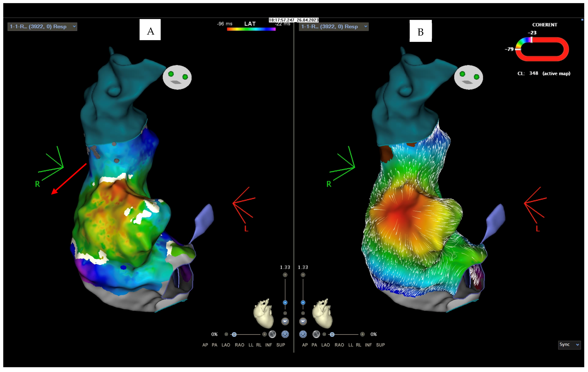Click zoom-out minus button in panel B
This screenshot has width=588, height=372.
[303, 313]
